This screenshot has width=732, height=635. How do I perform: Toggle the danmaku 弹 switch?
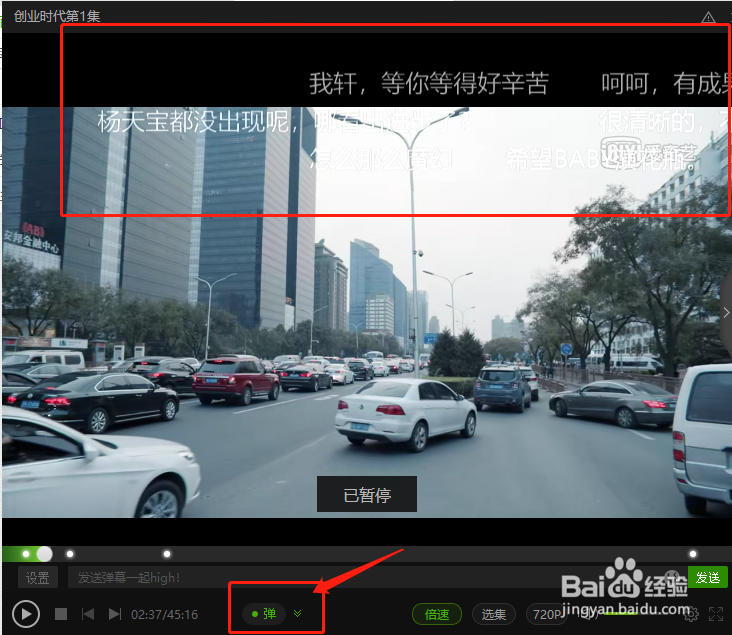(x=264, y=614)
